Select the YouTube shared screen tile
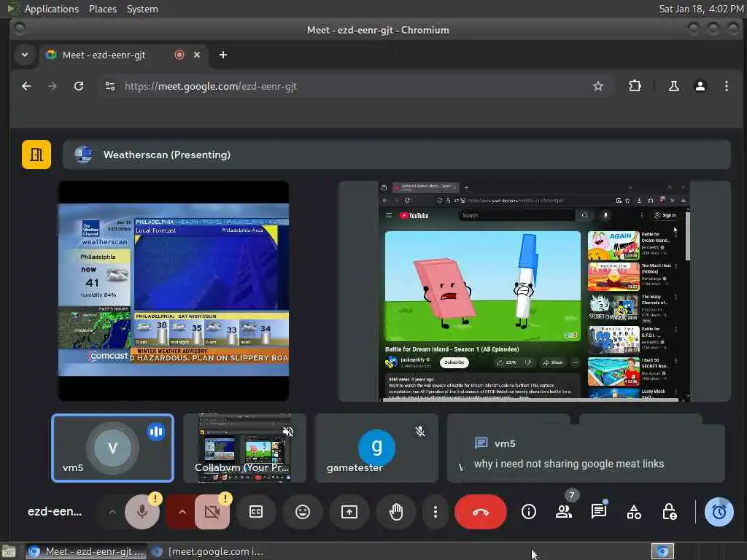 tap(534, 291)
